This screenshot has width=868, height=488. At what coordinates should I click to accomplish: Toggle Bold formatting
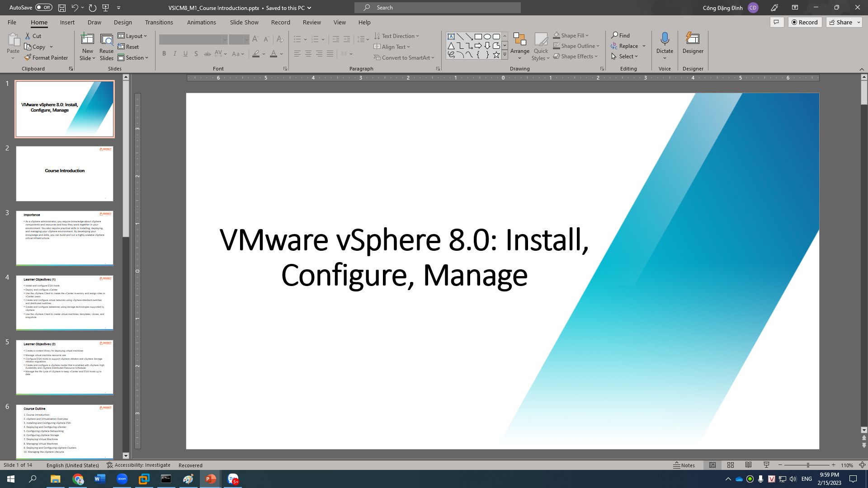(x=164, y=54)
